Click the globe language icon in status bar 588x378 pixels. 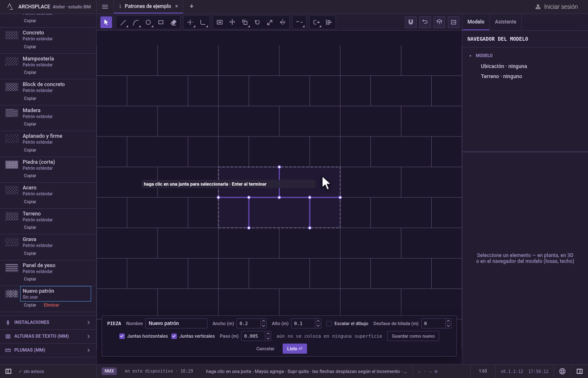[x=562, y=371]
